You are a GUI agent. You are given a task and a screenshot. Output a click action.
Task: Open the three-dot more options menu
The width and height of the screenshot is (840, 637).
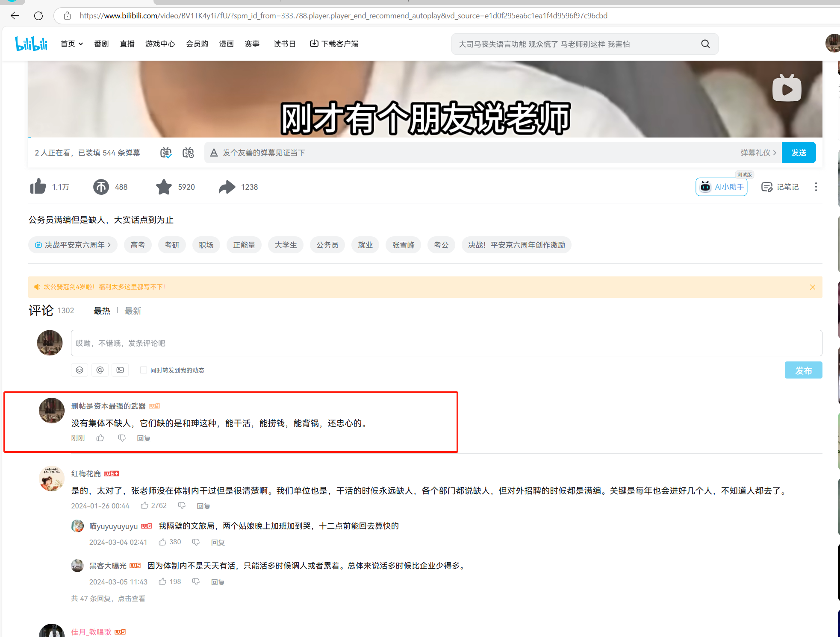coord(816,187)
